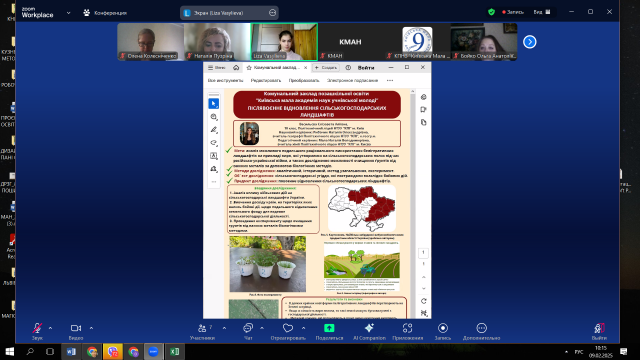Open the Участники participants panel
The image size is (640, 360).
202,331
